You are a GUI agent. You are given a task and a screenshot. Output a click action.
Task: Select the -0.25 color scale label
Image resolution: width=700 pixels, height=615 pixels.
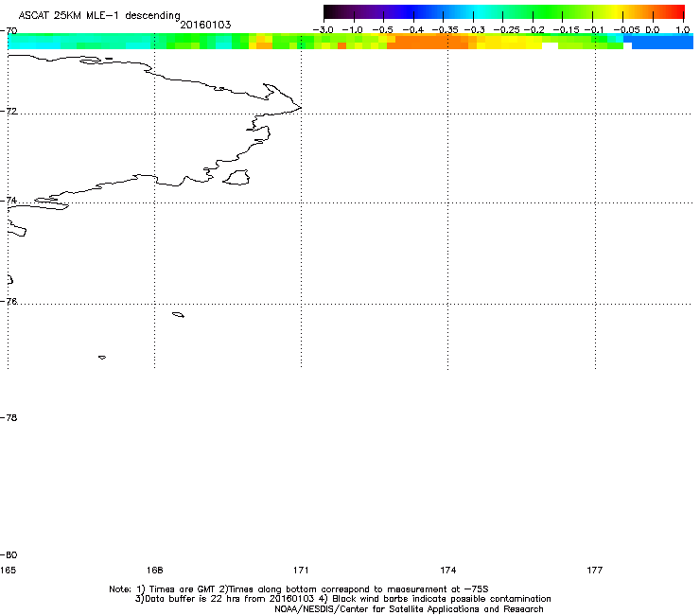coord(506,30)
